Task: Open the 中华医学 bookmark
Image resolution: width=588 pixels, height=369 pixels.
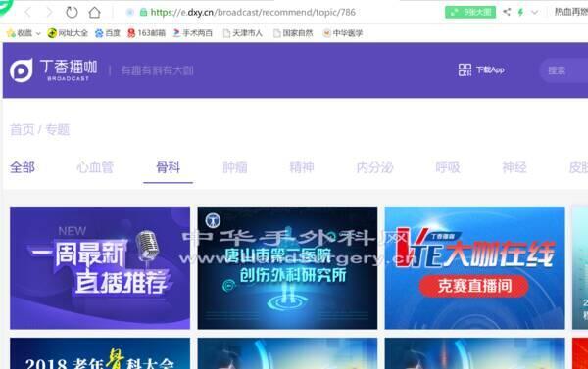Action: point(343,33)
